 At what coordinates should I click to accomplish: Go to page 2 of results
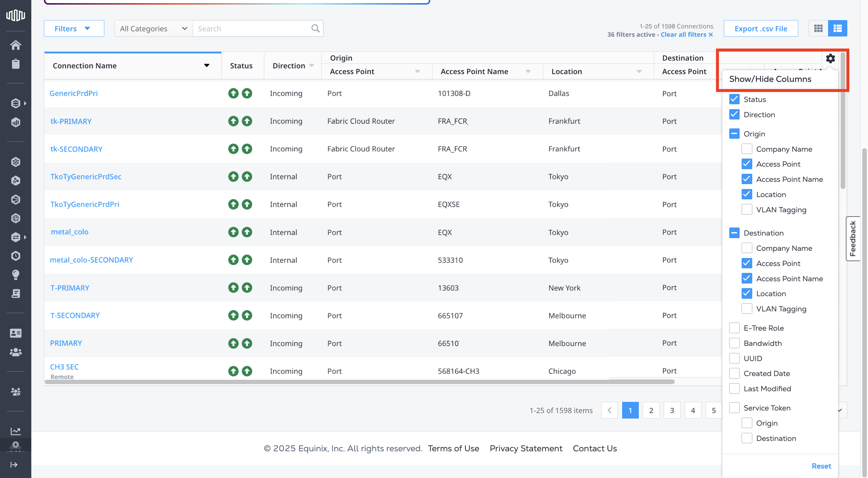(651, 410)
